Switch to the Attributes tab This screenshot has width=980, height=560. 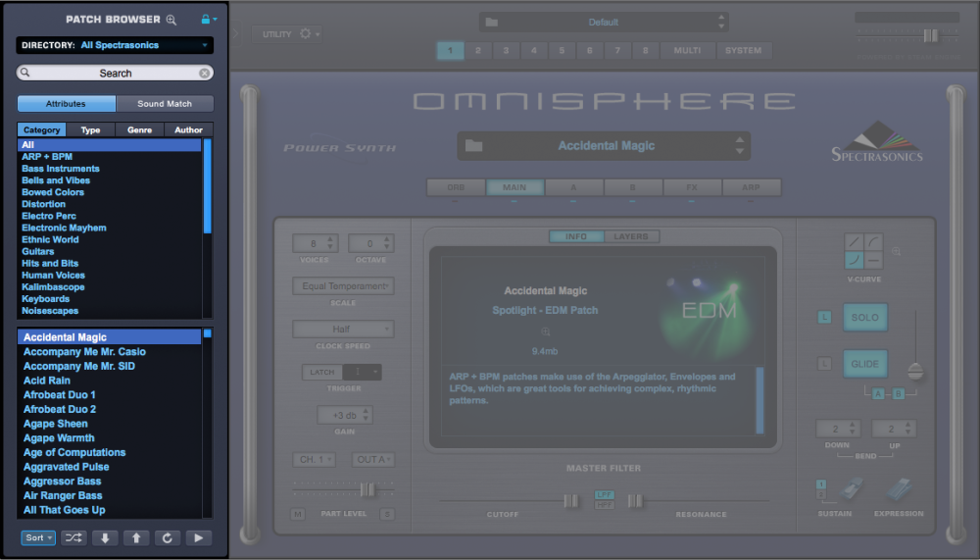tap(67, 104)
